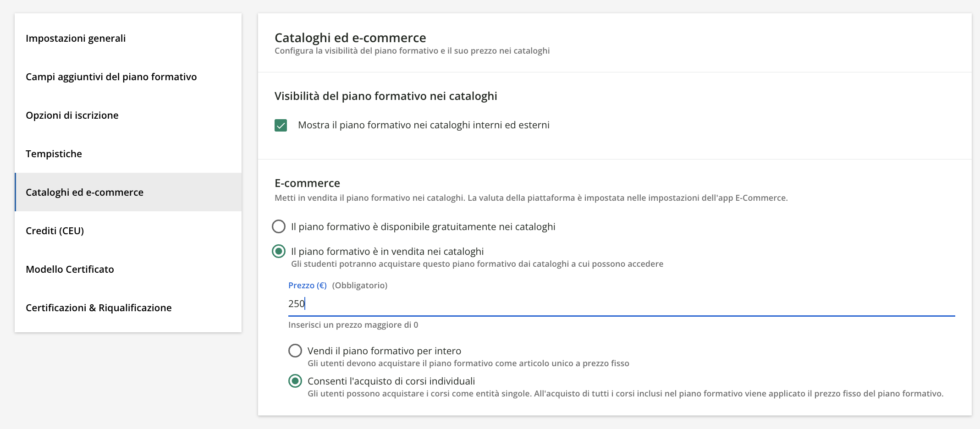Open the "Modello Certificato" section
Viewport: 980px width, 429px height.
[70, 269]
